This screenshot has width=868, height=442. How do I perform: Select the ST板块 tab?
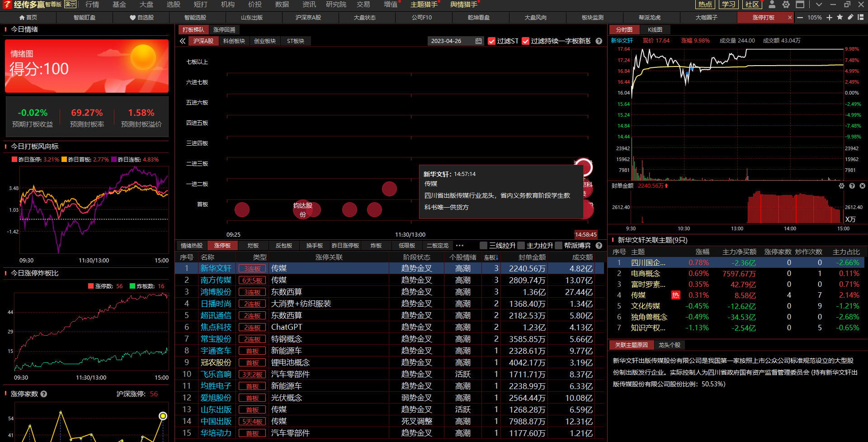pyautogui.click(x=296, y=41)
